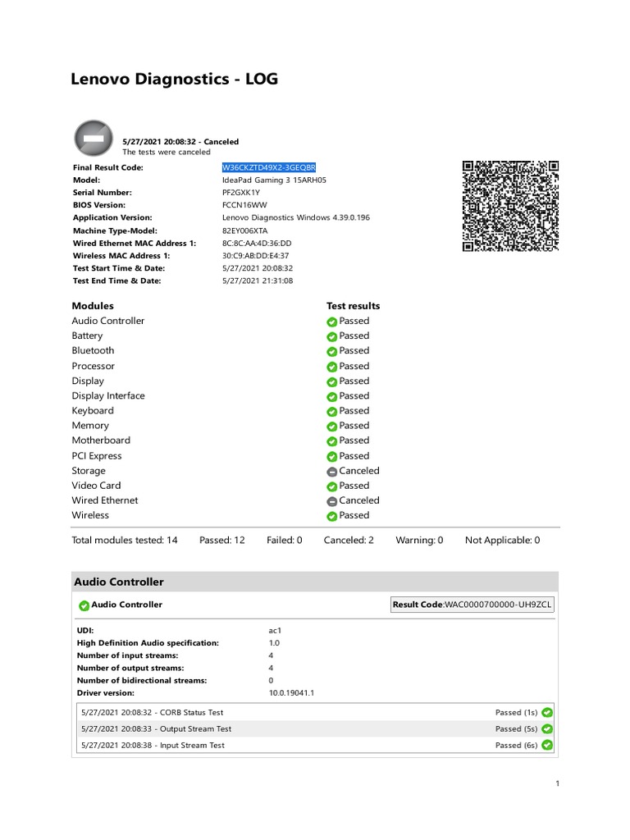Click the model value IdeaPad Gaming 3 15ARH05
The height and width of the screenshot is (840, 630).
pyautogui.click(x=274, y=180)
